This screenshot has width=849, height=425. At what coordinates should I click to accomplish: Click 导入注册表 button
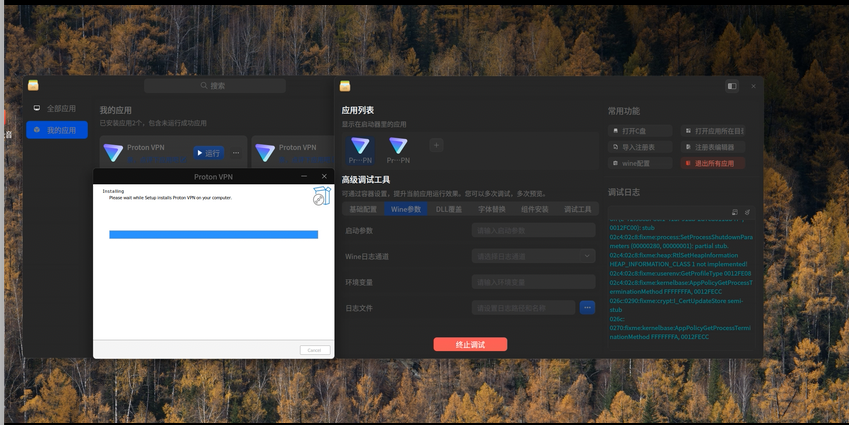[x=640, y=147]
